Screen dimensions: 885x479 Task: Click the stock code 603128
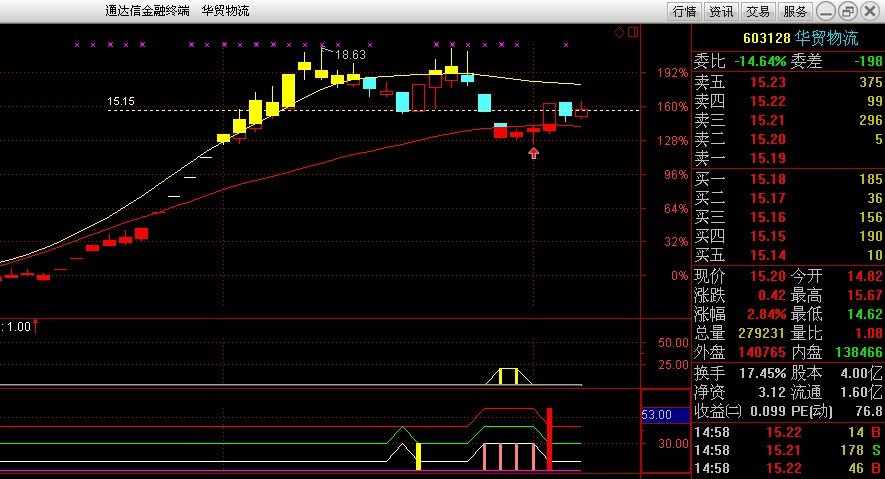pos(766,38)
